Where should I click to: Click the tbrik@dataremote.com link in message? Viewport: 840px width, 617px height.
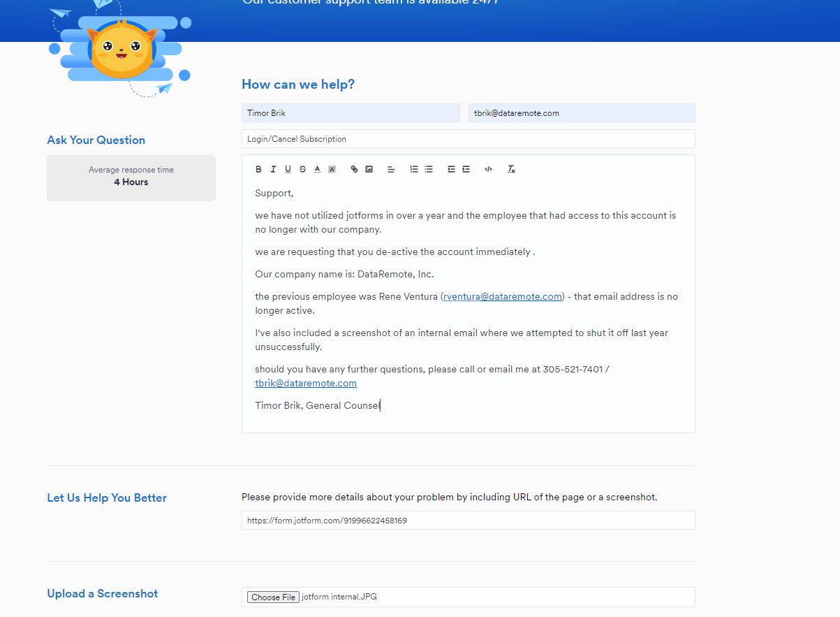305,383
